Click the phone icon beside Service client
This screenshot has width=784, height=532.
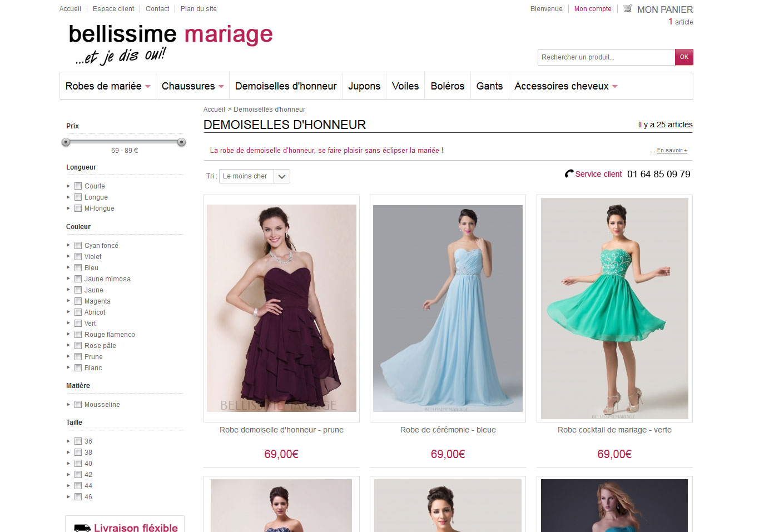[x=569, y=174]
